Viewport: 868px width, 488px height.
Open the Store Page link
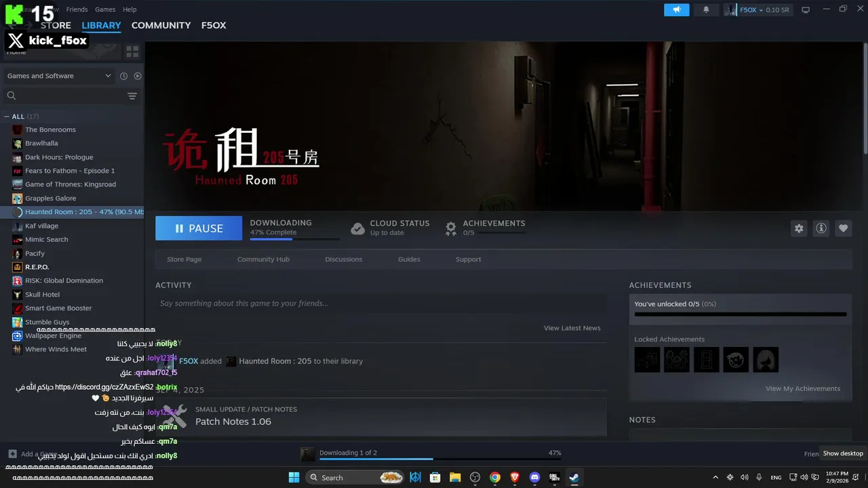click(x=184, y=259)
